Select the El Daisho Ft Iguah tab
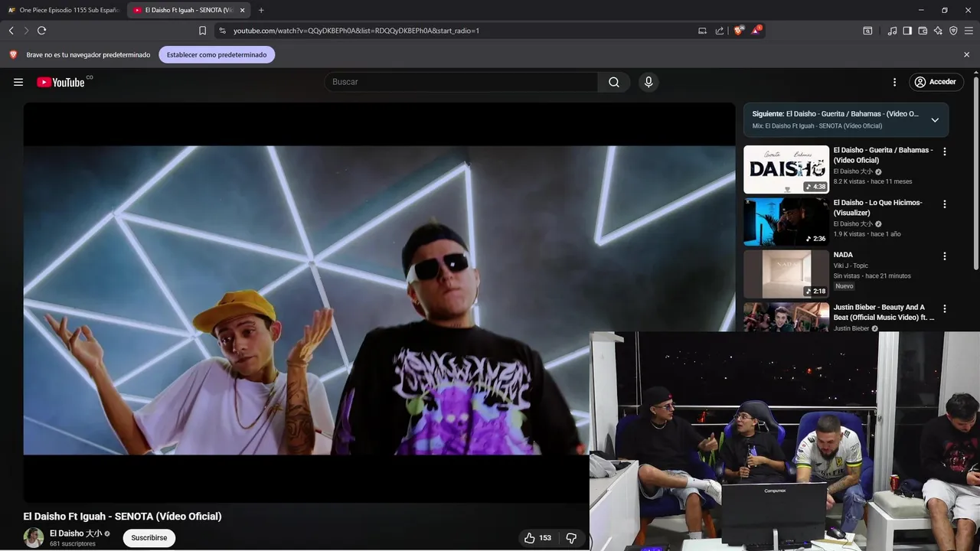The width and height of the screenshot is (980, 551). (x=188, y=10)
